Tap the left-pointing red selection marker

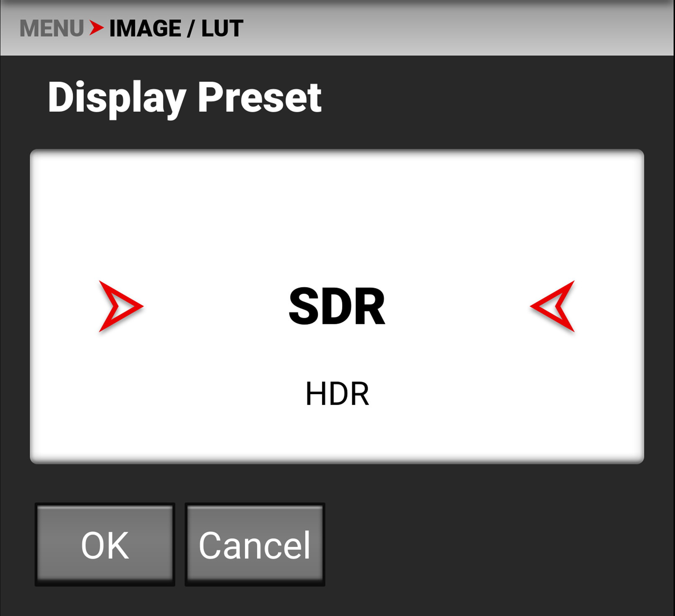point(552,306)
